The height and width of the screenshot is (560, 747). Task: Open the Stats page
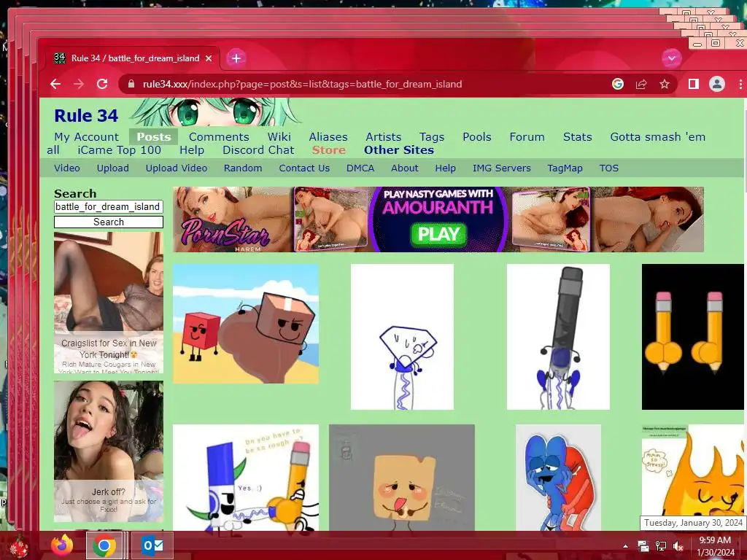coord(578,137)
